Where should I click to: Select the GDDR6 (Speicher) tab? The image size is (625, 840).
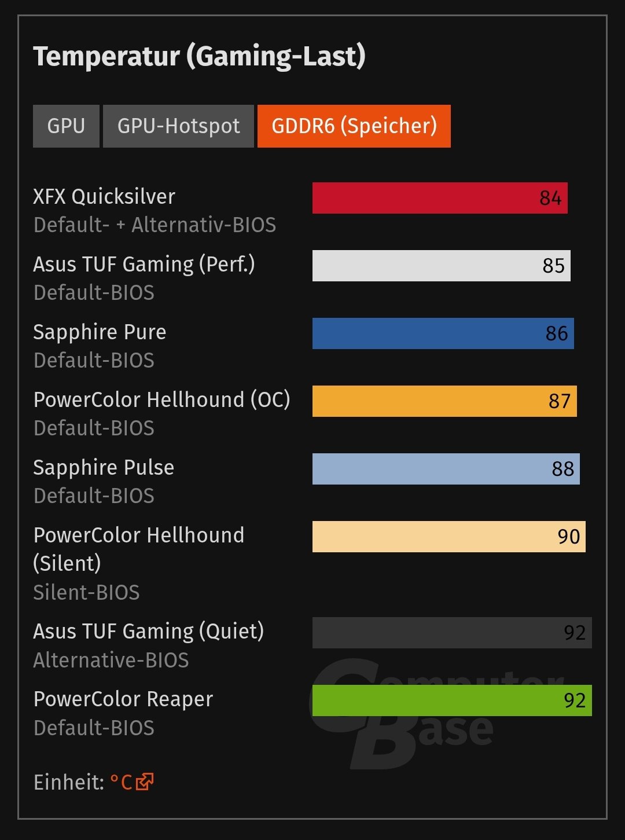(x=354, y=126)
